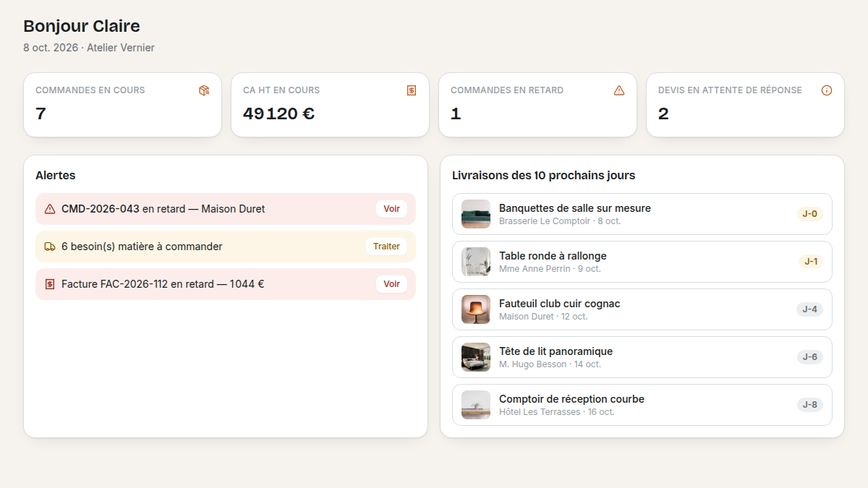The image size is (868, 488).
Task: Click 'Maison Duret · 12 oct.' subtitle
Action: 543,317
